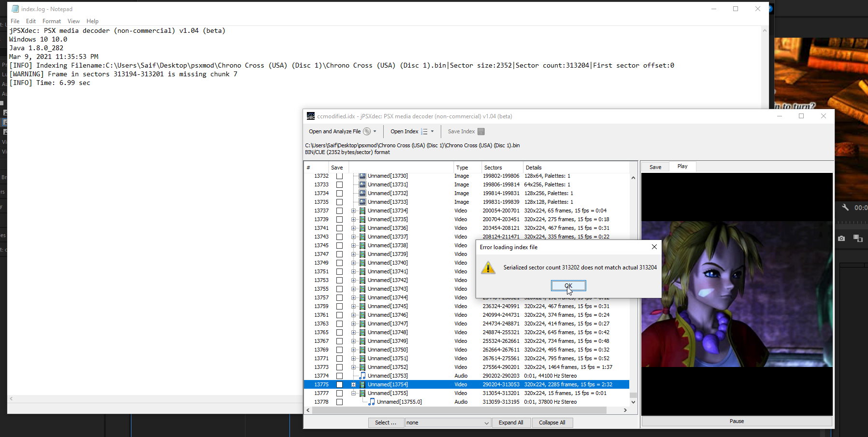Screen dimensions: 868x437
Task: Select the Unnamed[13748] video row
Action: click(x=466, y=332)
